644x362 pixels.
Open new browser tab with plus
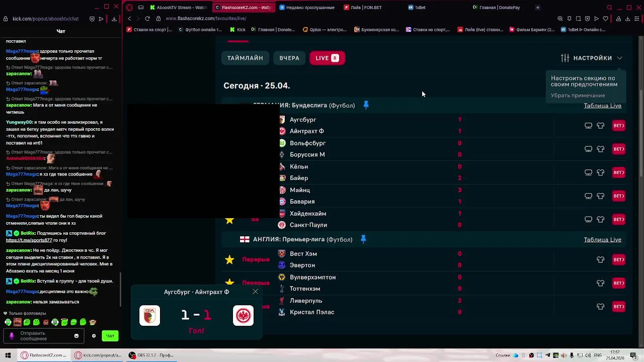point(537,8)
